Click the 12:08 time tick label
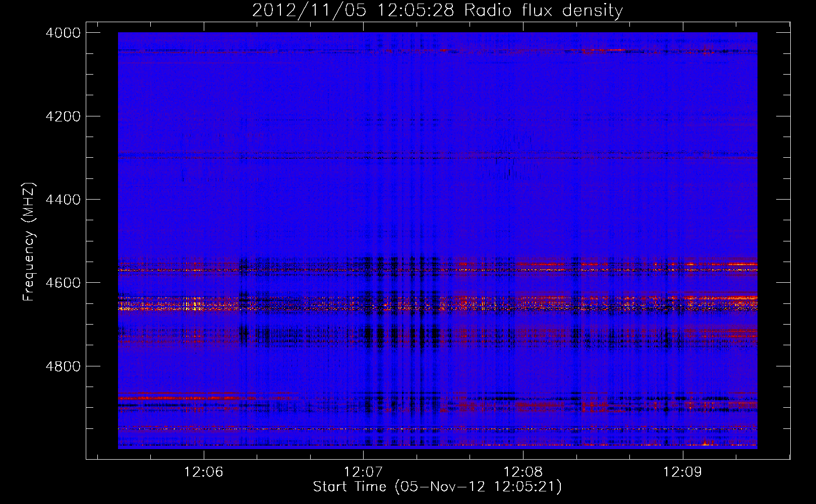 click(523, 472)
